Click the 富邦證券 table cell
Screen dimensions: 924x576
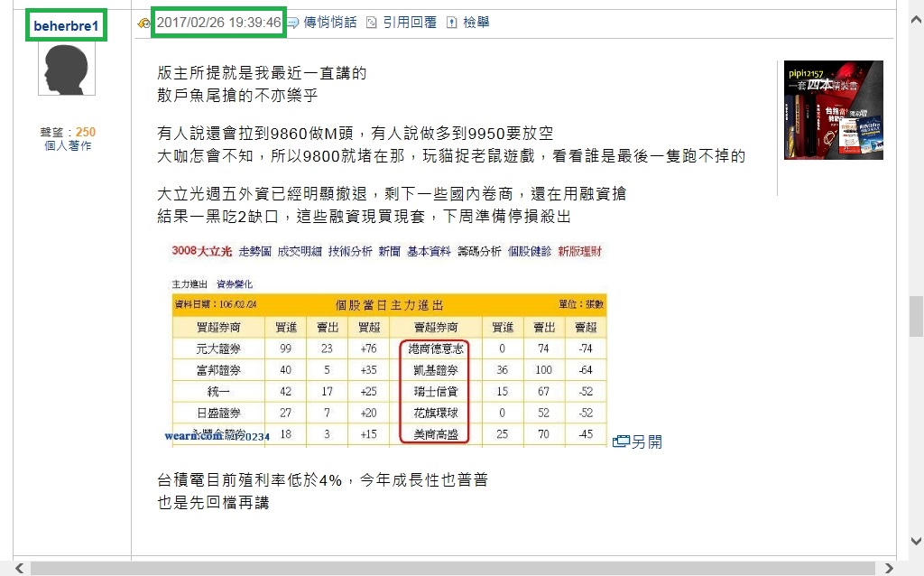tap(218, 370)
